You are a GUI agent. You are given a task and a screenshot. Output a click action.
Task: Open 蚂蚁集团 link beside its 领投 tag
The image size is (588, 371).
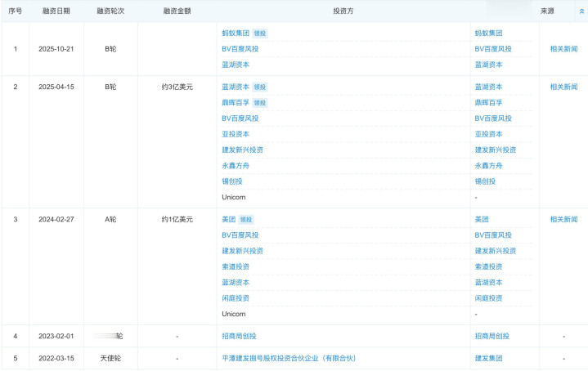coord(236,33)
